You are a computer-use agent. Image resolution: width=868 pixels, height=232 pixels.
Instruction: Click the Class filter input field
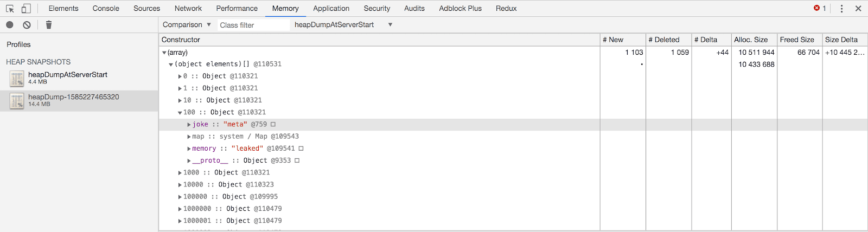(x=253, y=25)
